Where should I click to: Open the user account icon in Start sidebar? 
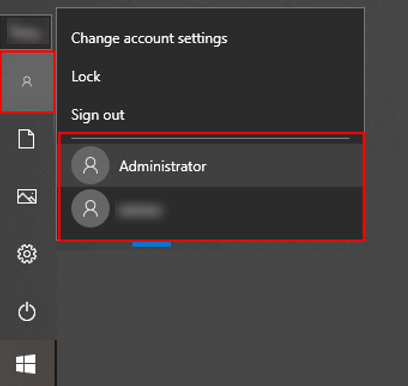[x=27, y=82]
